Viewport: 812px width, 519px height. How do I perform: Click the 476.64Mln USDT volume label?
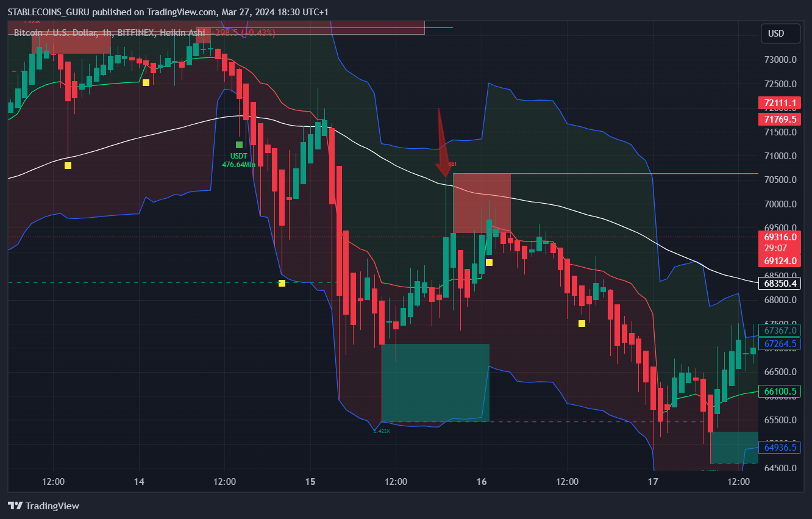(x=238, y=164)
